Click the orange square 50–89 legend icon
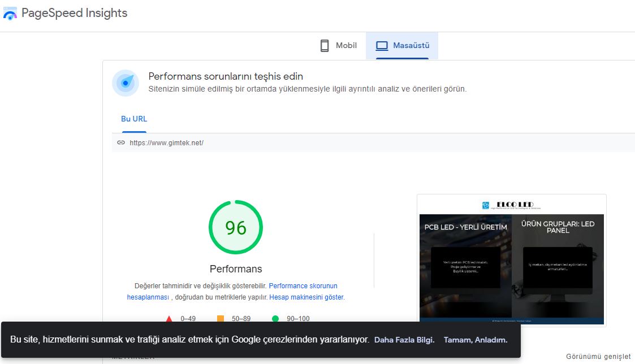 221,319
